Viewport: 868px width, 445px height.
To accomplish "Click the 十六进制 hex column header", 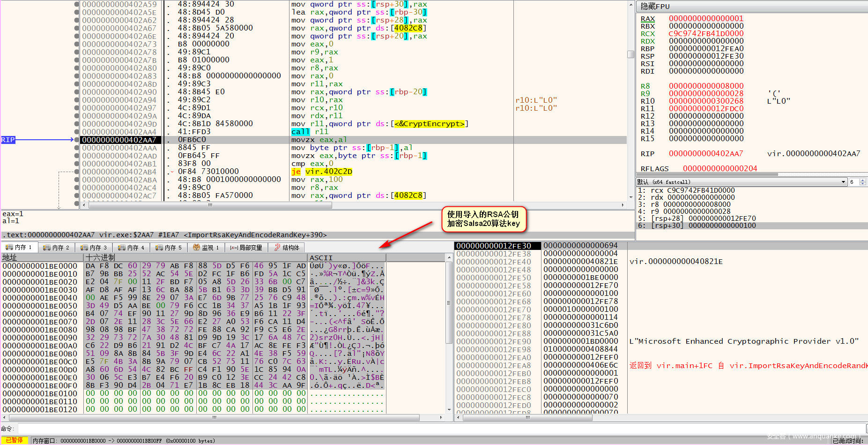I will click(x=100, y=257).
